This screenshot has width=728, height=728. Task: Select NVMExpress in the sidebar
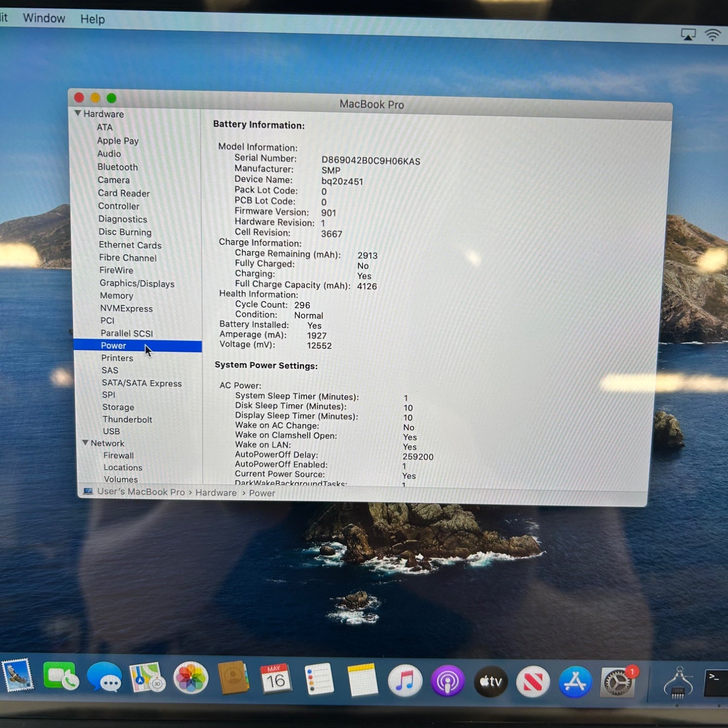(126, 308)
